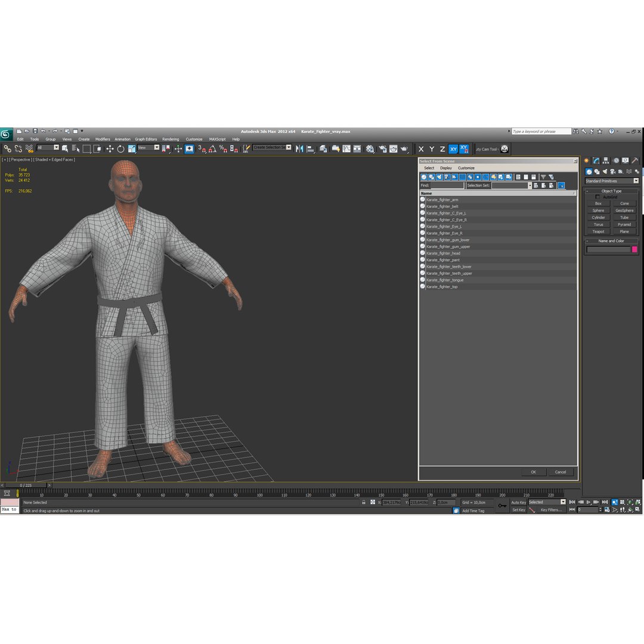Open the Modifiers menu
Screen dimensions: 644x644
[x=103, y=139]
